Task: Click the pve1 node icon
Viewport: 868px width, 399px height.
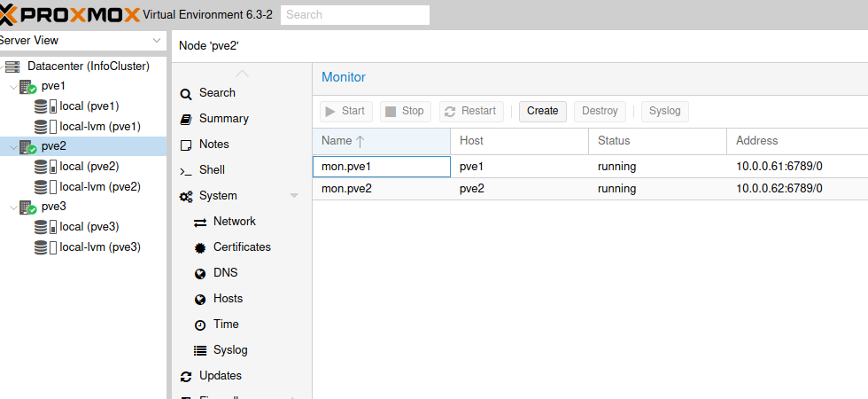Action: click(x=27, y=87)
